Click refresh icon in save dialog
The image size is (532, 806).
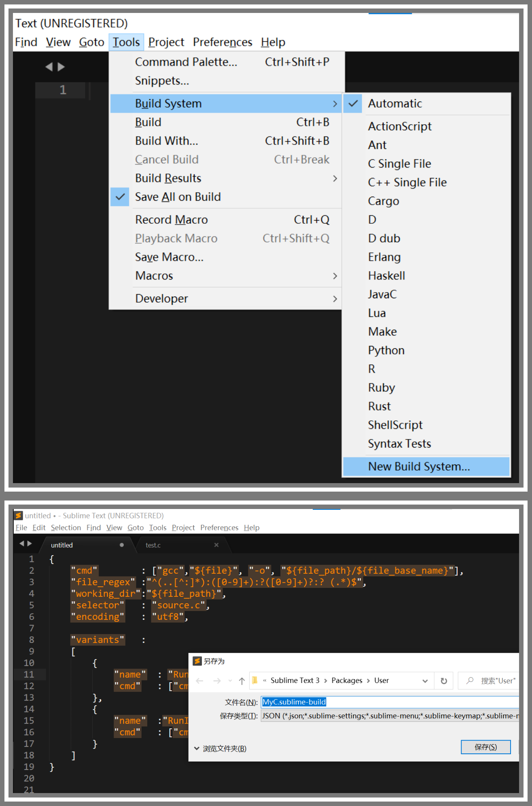click(x=444, y=681)
